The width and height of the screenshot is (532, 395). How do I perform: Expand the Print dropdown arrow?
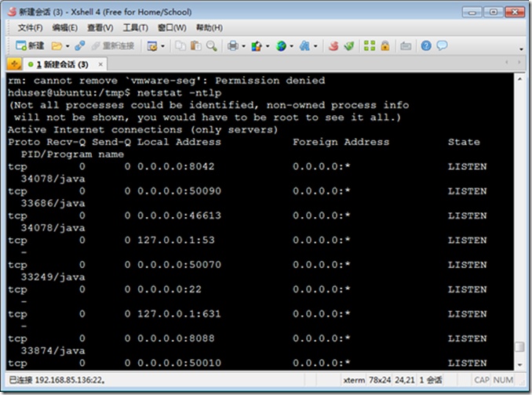point(243,46)
